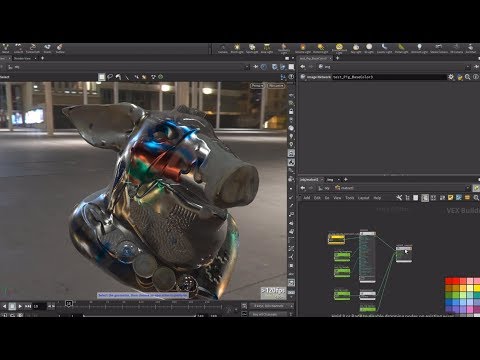The width and height of the screenshot is (480, 360).
Task: Choose the lasso selection tool above the viewport
Action: click(110, 77)
